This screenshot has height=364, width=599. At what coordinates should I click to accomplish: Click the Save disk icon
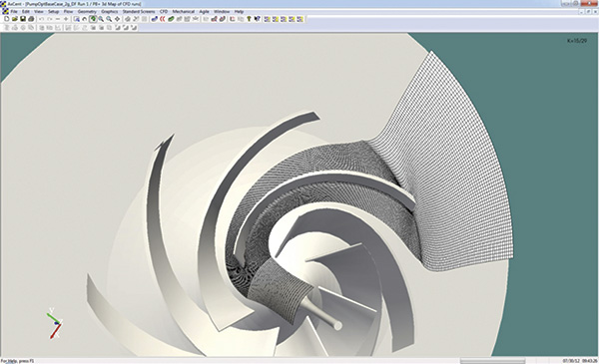pos(23,19)
